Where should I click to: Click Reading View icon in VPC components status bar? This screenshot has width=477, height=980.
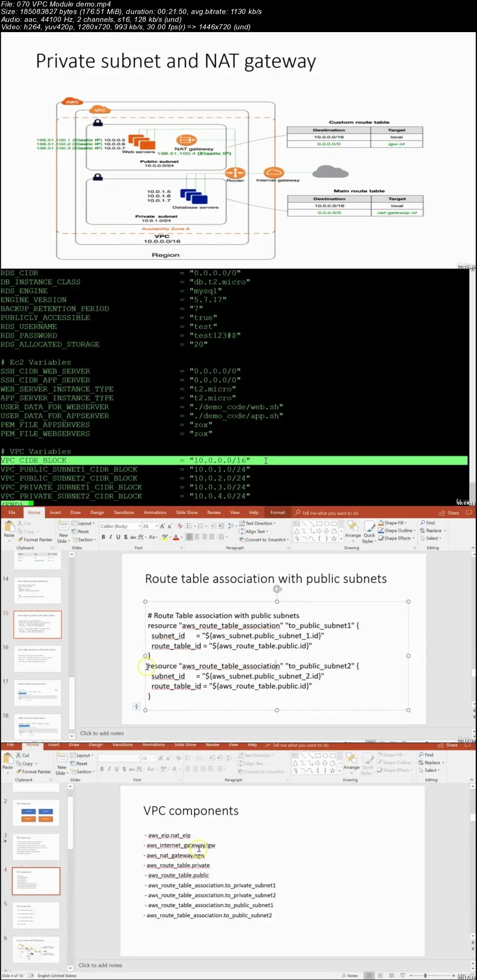(391, 975)
